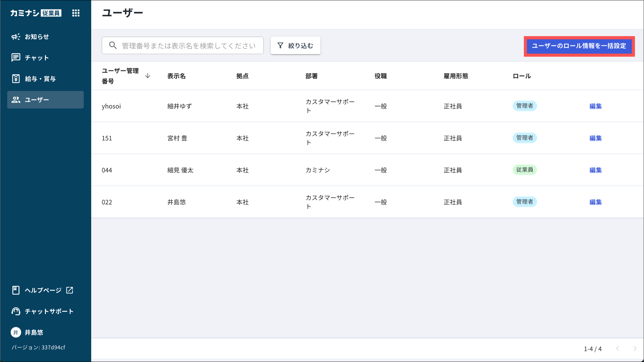Click the お知らせ megaphone icon
This screenshot has height=362, width=644.
coord(16,37)
